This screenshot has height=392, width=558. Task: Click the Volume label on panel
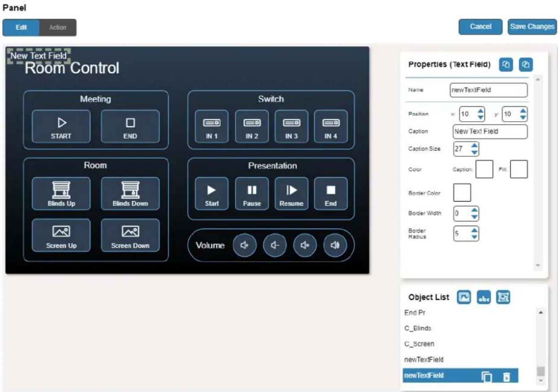pyautogui.click(x=210, y=246)
